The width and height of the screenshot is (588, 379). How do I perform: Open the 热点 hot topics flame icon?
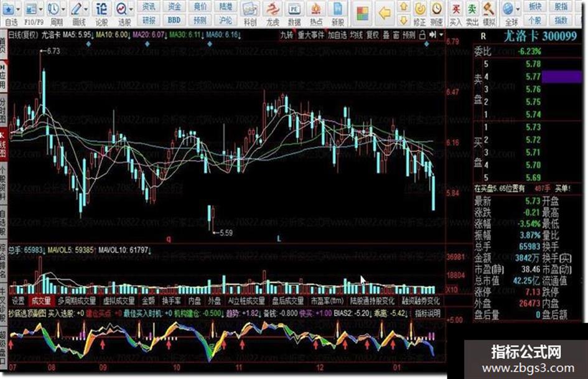315,10
